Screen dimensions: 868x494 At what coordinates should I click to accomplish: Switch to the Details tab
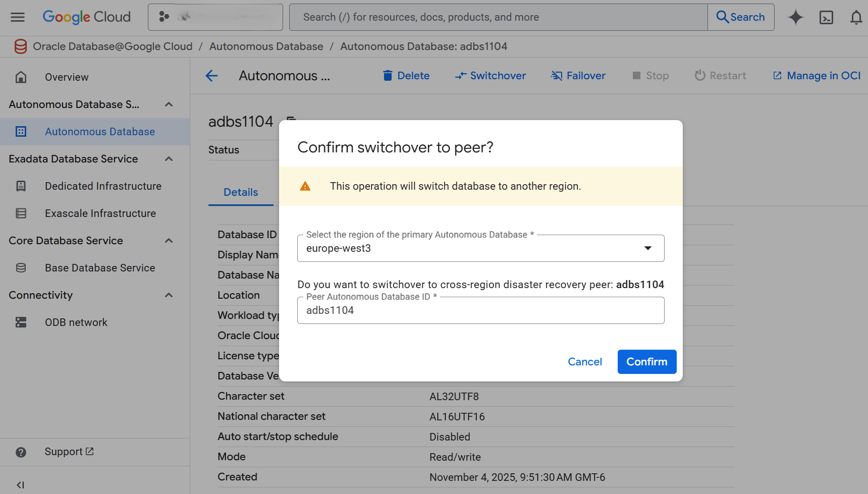241,192
